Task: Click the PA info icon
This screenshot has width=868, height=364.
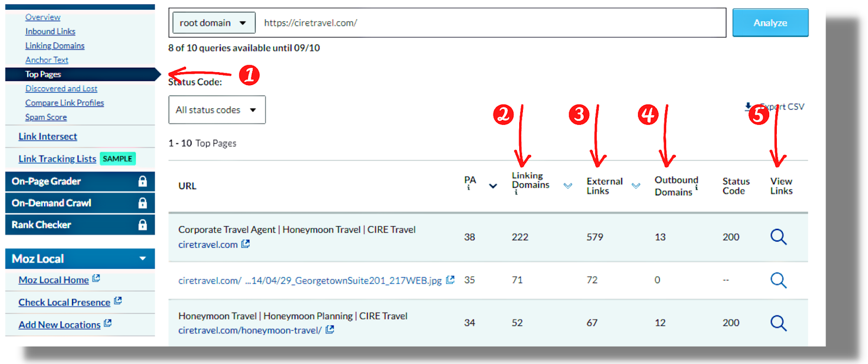Action: coord(469,188)
